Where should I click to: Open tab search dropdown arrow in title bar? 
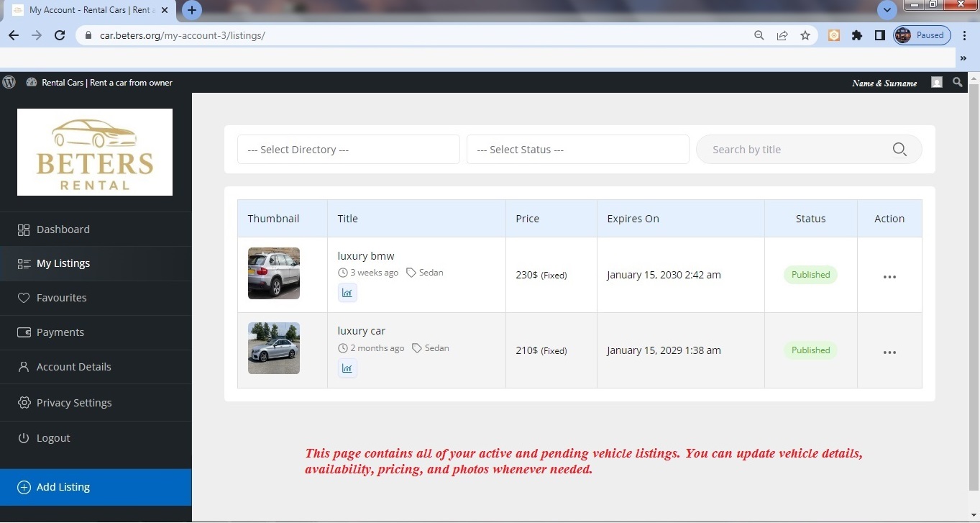(887, 10)
